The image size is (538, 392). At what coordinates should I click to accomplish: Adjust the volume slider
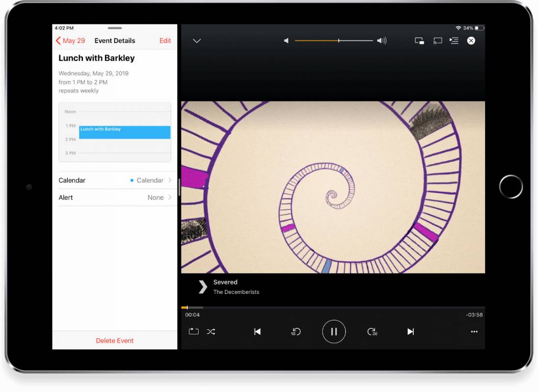pos(338,41)
